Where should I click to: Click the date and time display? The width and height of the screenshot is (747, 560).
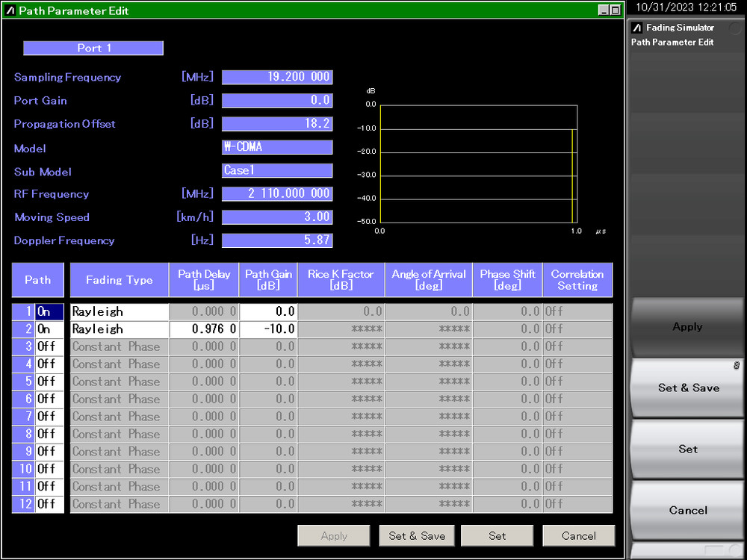(x=686, y=7)
